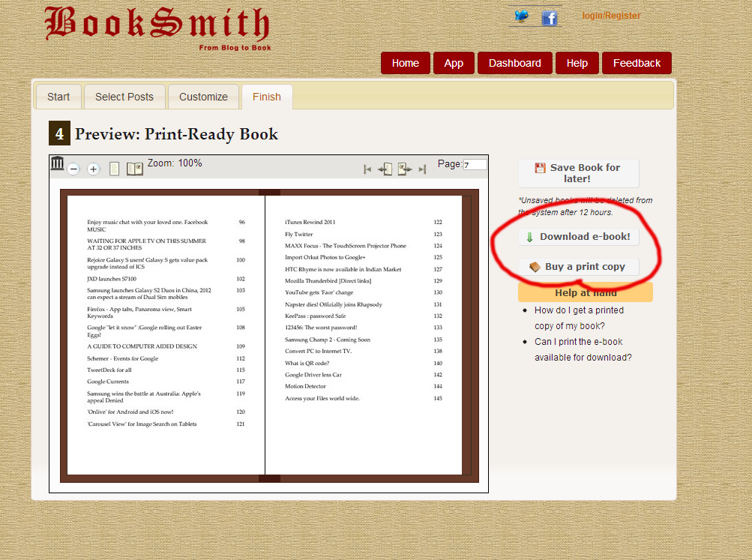The image size is (752, 560).
Task: Click 'Onlive for Android and iOS now!' entry
Action: point(130,412)
